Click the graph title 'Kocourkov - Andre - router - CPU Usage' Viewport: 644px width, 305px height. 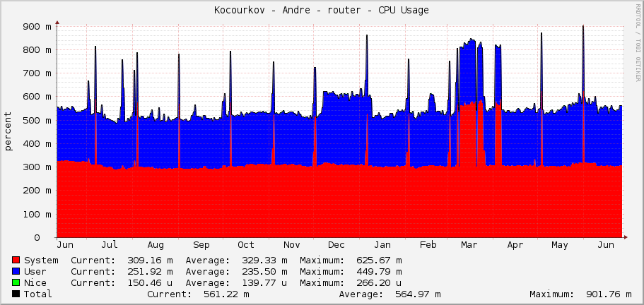point(322,11)
